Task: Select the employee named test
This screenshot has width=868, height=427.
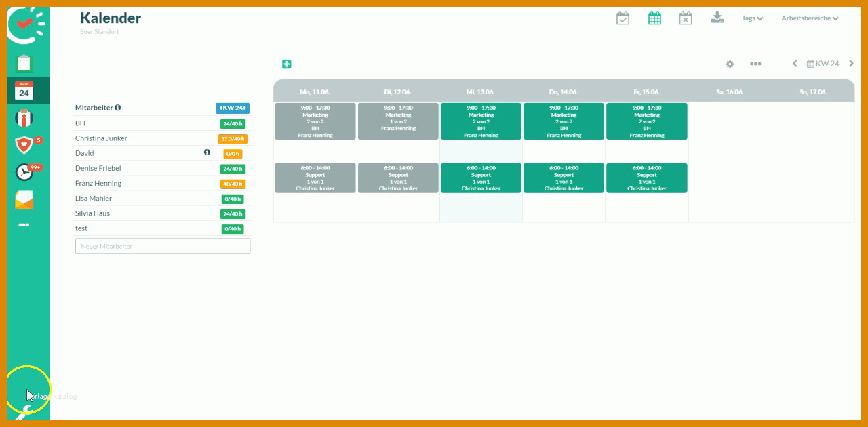Action: [81, 228]
